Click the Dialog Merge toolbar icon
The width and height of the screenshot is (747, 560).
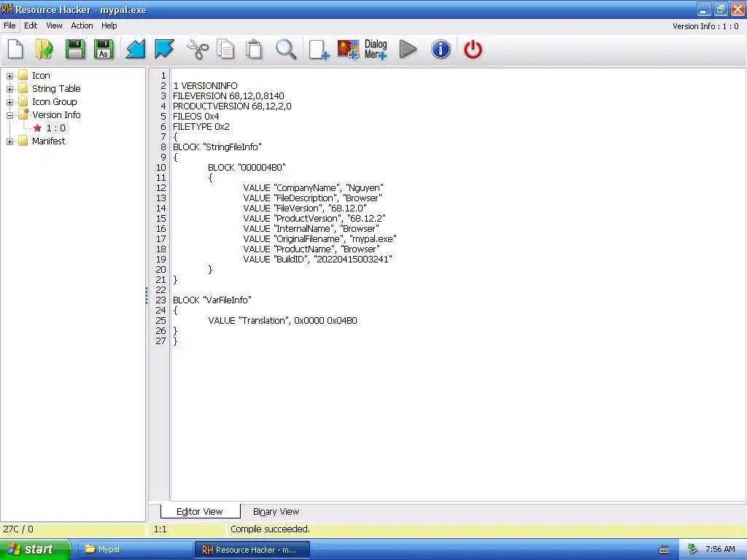[x=376, y=49]
